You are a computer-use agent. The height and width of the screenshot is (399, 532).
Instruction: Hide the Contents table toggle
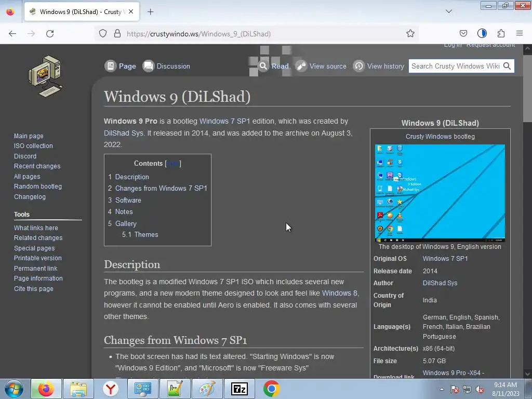point(172,164)
